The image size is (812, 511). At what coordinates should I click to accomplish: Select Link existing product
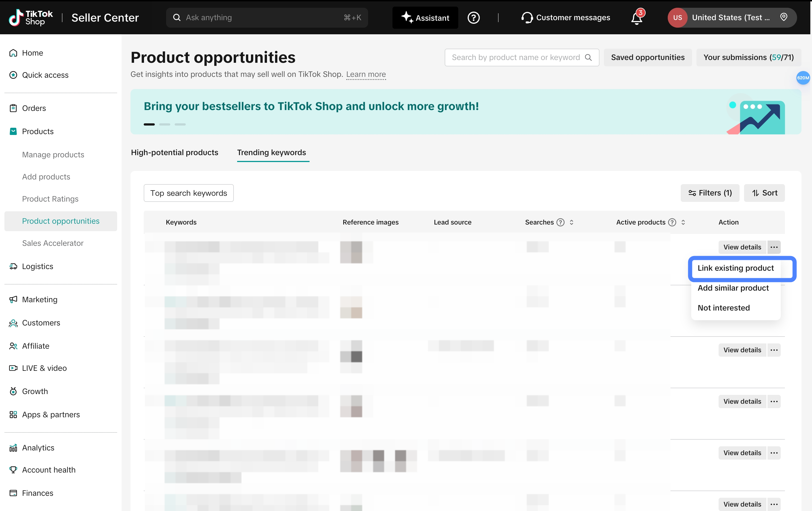(736, 268)
